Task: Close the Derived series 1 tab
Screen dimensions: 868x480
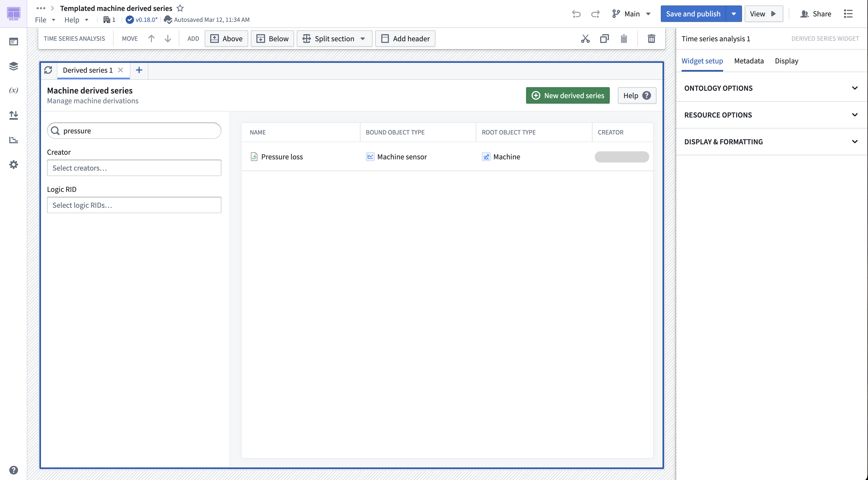Action: click(x=120, y=70)
